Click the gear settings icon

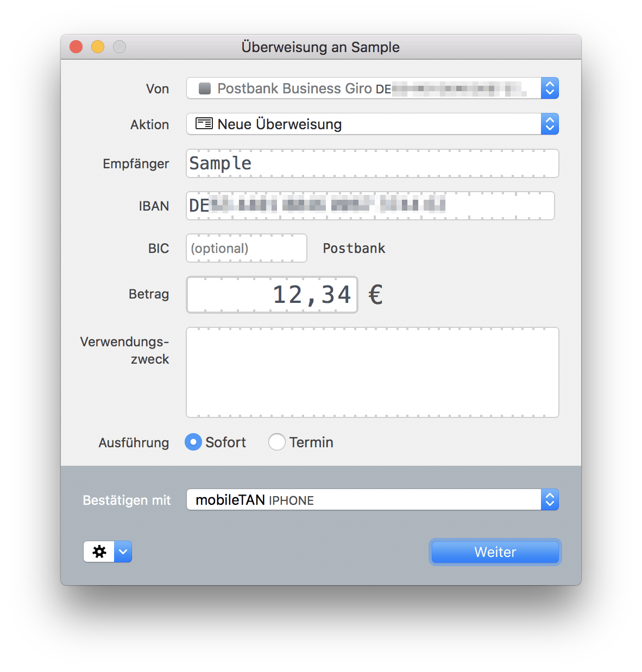(99, 551)
